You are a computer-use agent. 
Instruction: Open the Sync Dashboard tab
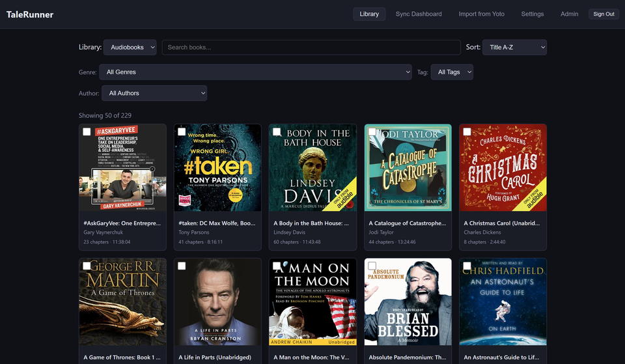(419, 14)
